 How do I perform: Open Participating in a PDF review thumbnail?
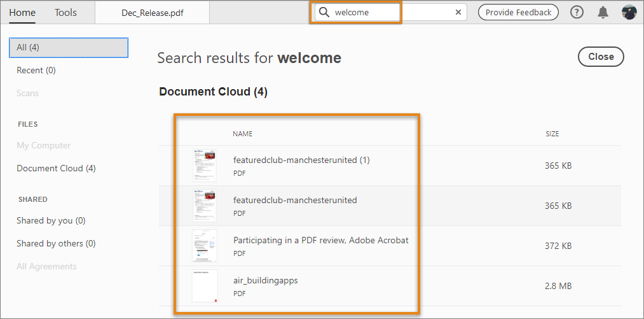point(205,246)
